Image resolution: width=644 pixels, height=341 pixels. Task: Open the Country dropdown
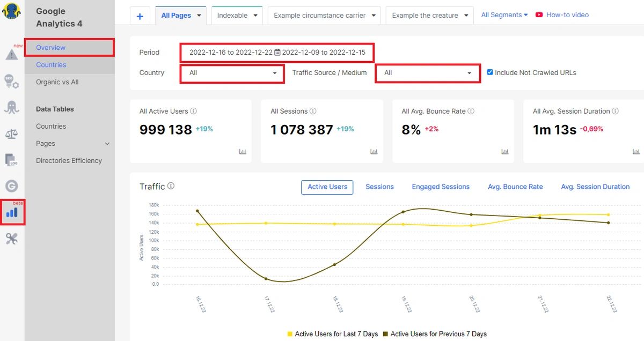coord(231,73)
